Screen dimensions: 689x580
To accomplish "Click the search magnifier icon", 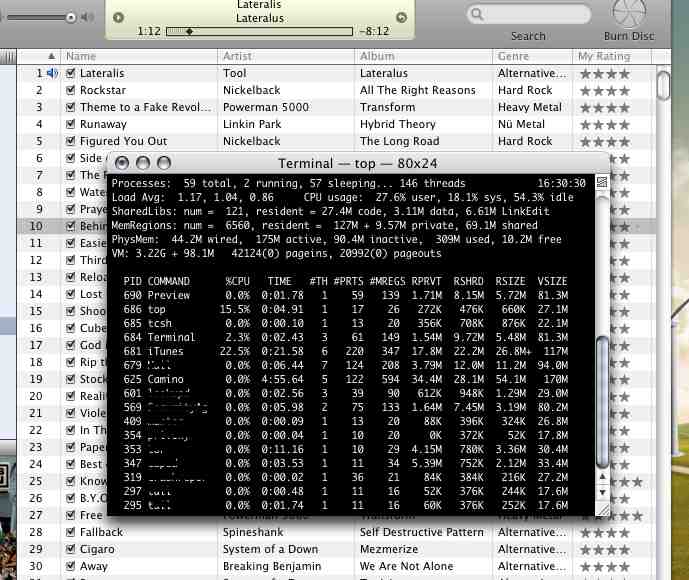I will coord(477,14).
